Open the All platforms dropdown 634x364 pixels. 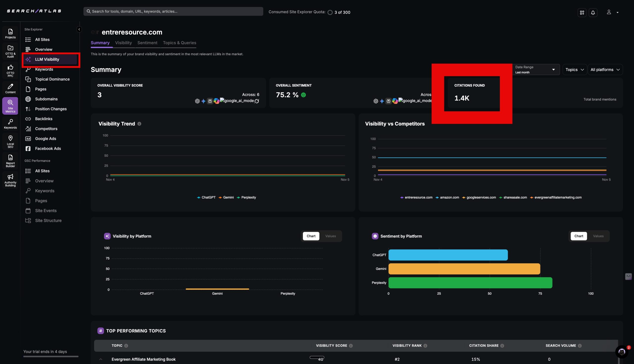[x=605, y=70]
